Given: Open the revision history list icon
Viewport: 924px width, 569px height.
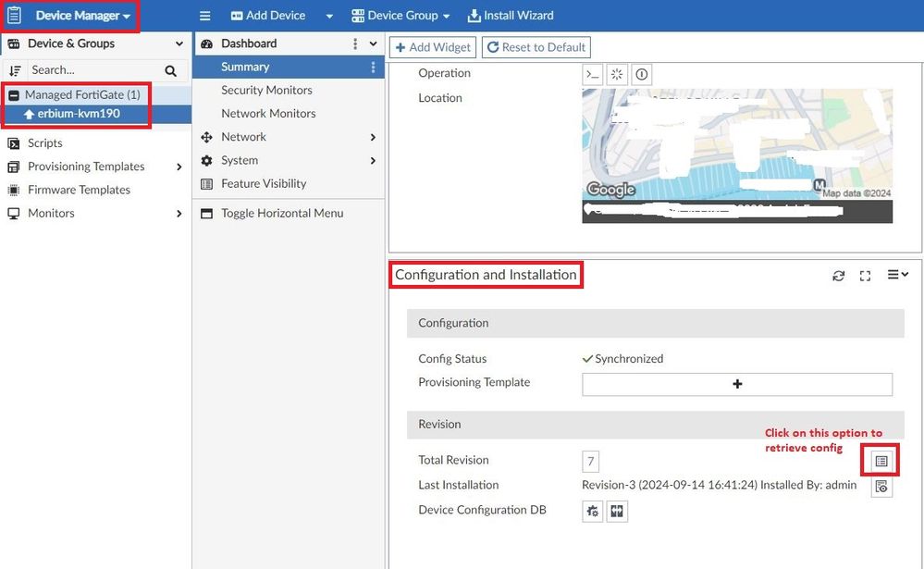Looking at the screenshot, I should 881,461.
